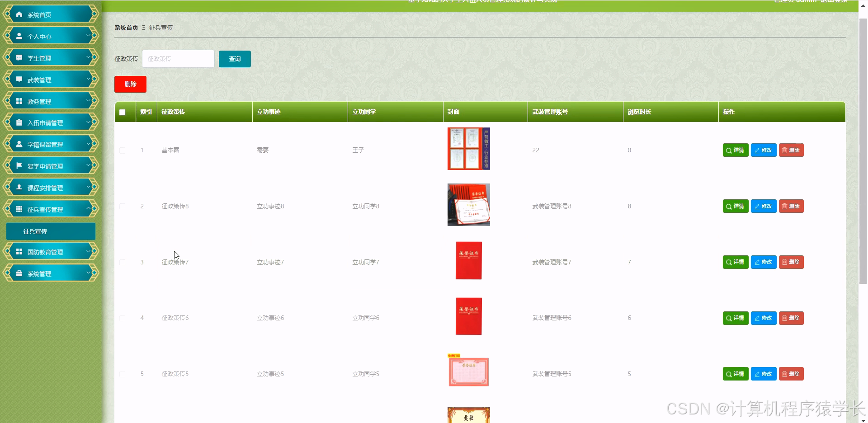The width and height of the screenshot is (868, 423).
Task: Click the vertical page scrollbar
Action: tap(863, 151)
